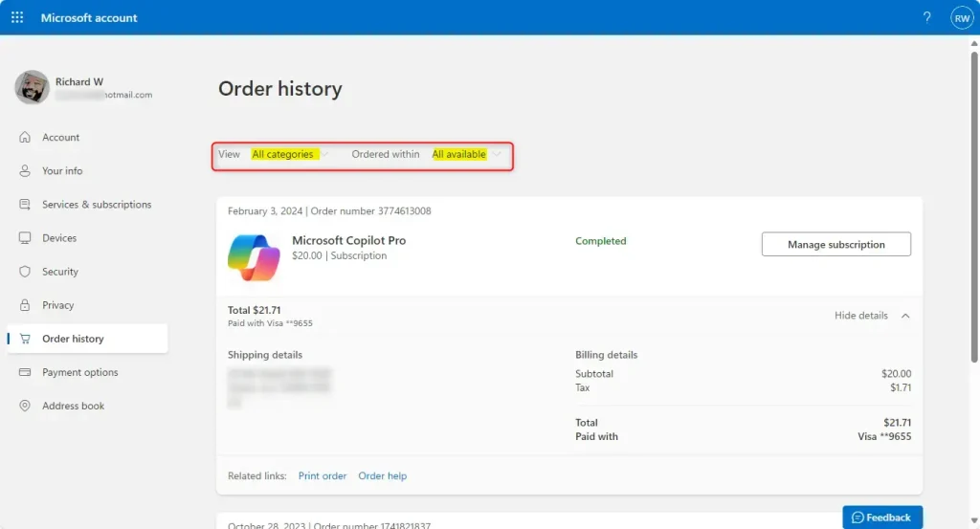980x529 pixels.
Task: Click the vertical scrollbar thumb
Action: click(x=973, y=206)
